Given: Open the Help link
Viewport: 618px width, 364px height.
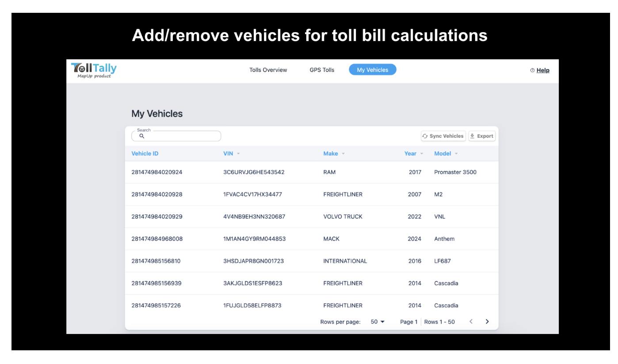Looking at the screenshot, I should tap(543, 70).
